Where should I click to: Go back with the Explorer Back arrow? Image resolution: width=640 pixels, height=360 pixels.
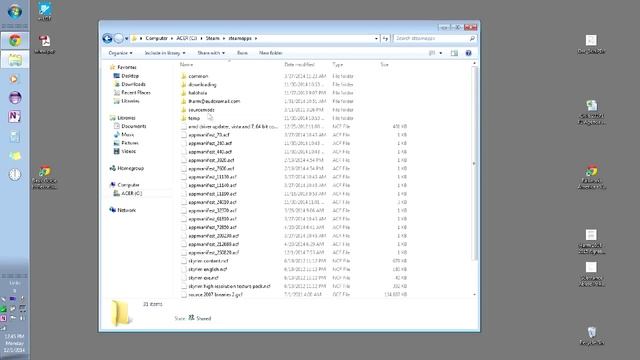point(107,38)
